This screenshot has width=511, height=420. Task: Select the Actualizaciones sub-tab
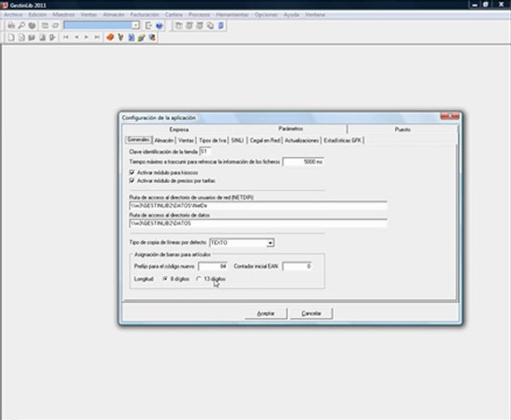(302, 141)
